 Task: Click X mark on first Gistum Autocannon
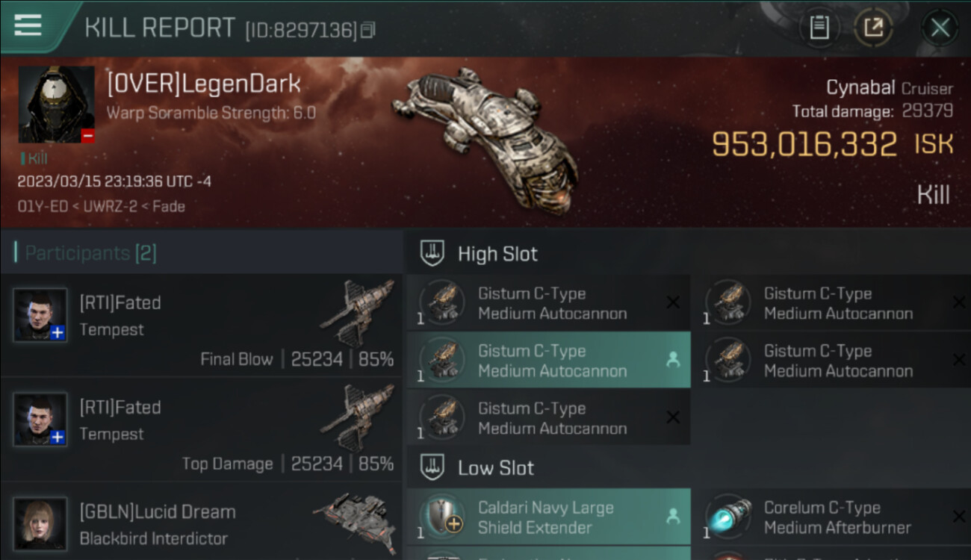coord(673,302)
